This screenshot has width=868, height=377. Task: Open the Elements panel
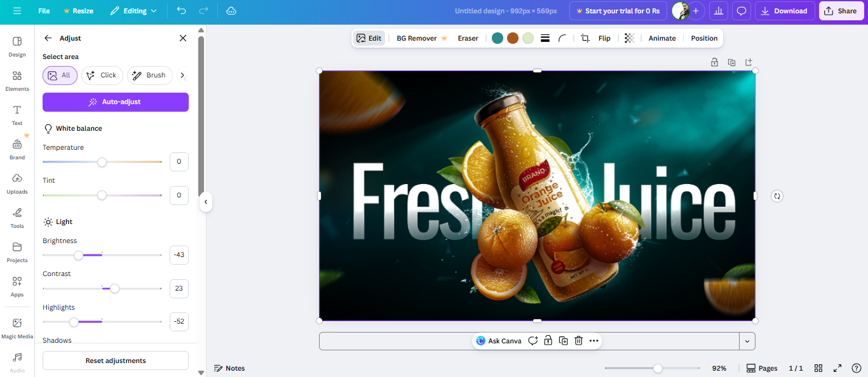click(17, 79)
